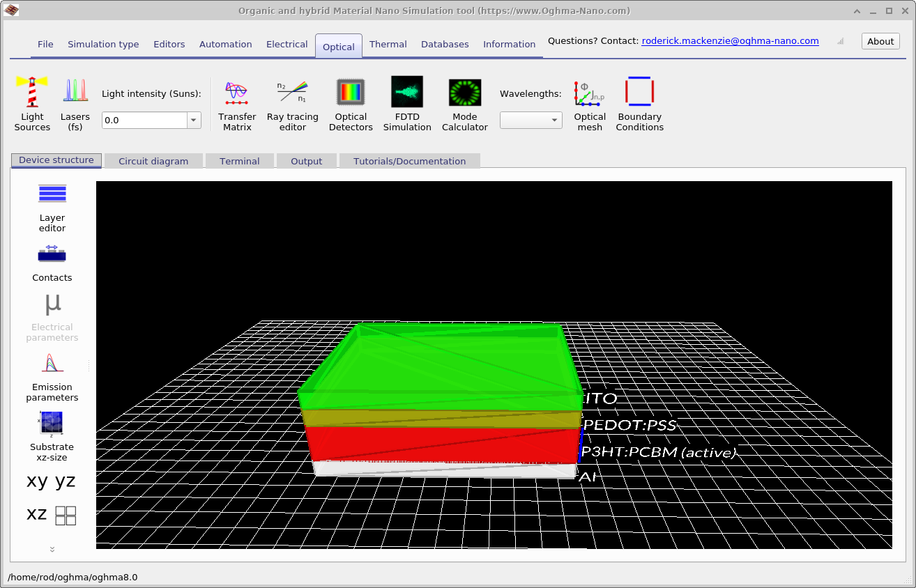The width and height of the screenshot is (916, 588).
Task: Open the File menu tab
Action: click(45, 44)
